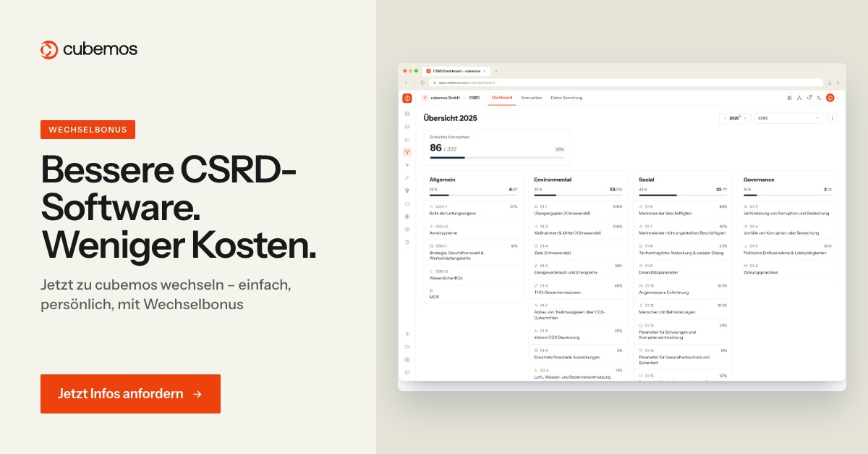
Task: Open the Merkmale der Beschäftigten row
Action: pos(684,210)
